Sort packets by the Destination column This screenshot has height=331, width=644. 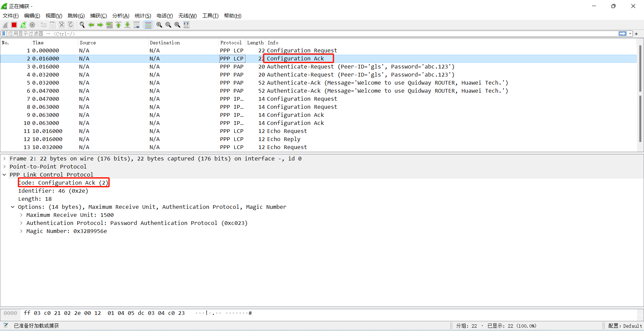[183, 43]
